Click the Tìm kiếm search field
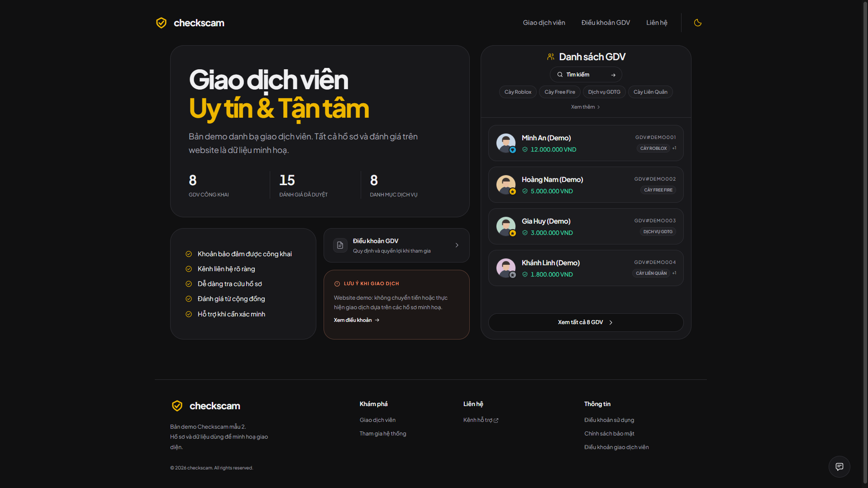Viewport: 868px width, 488px height. 586,75
